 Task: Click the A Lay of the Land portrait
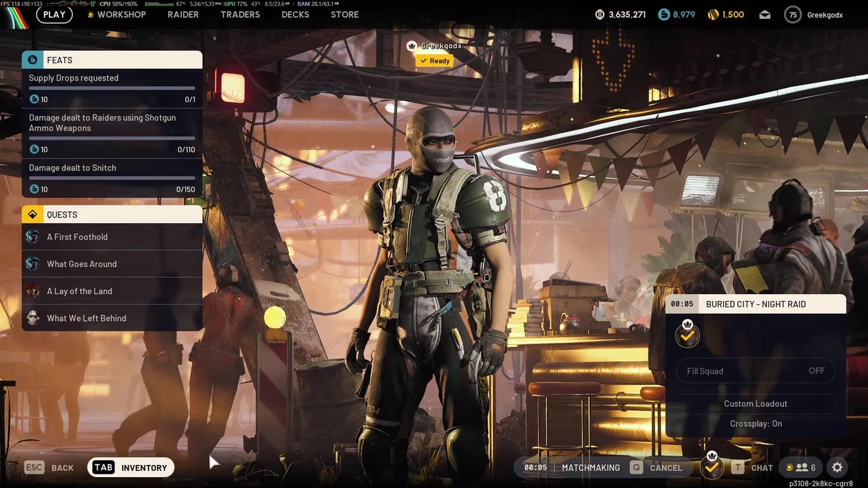pos(33,291)
